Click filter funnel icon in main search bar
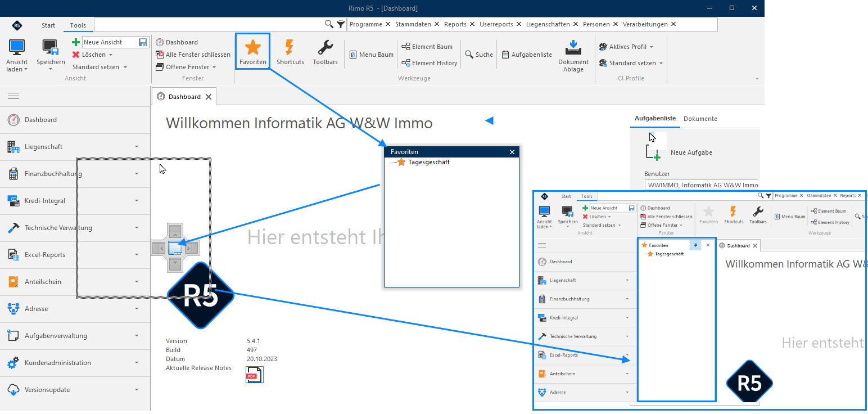The image size is (868, 414). [x=340, y=24]
